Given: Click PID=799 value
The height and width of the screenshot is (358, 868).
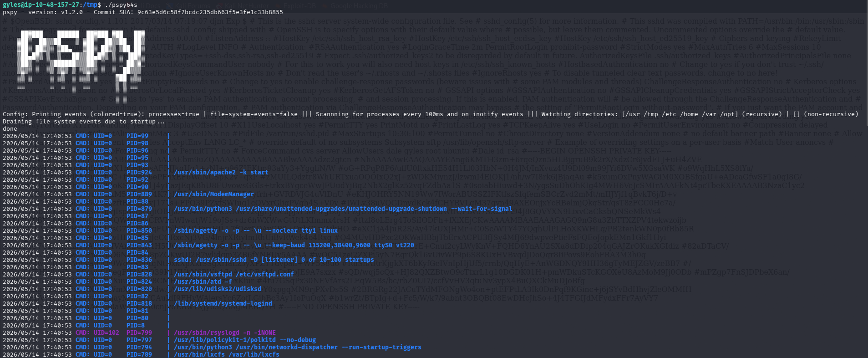Looking at the screenshot, I should [139, 333].
